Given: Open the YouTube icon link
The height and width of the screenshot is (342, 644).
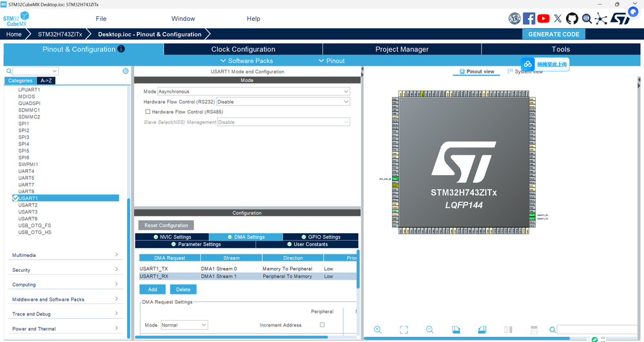Looking at the screenshot, I should 543,19.
